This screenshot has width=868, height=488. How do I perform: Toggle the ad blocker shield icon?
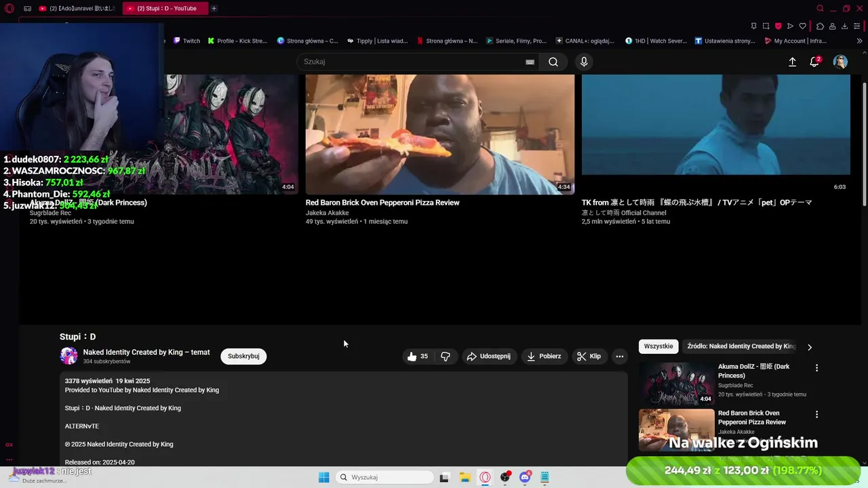[778, 26]
